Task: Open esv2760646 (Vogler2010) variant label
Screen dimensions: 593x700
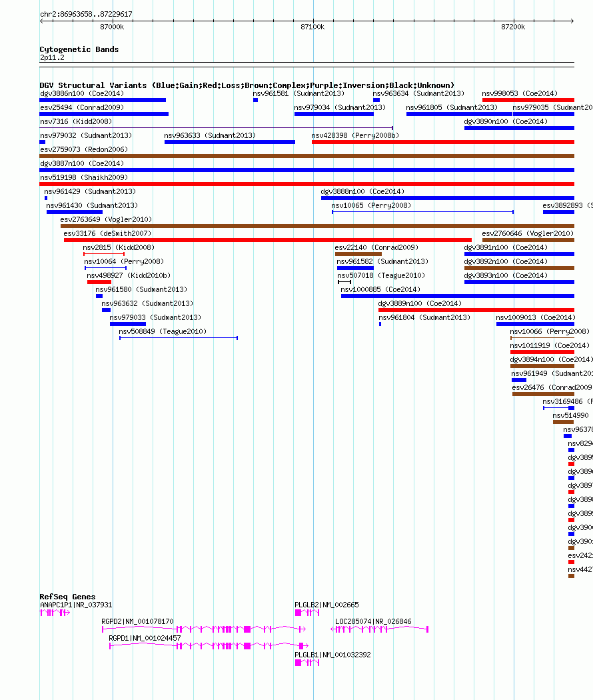Action: pos(528,233)
